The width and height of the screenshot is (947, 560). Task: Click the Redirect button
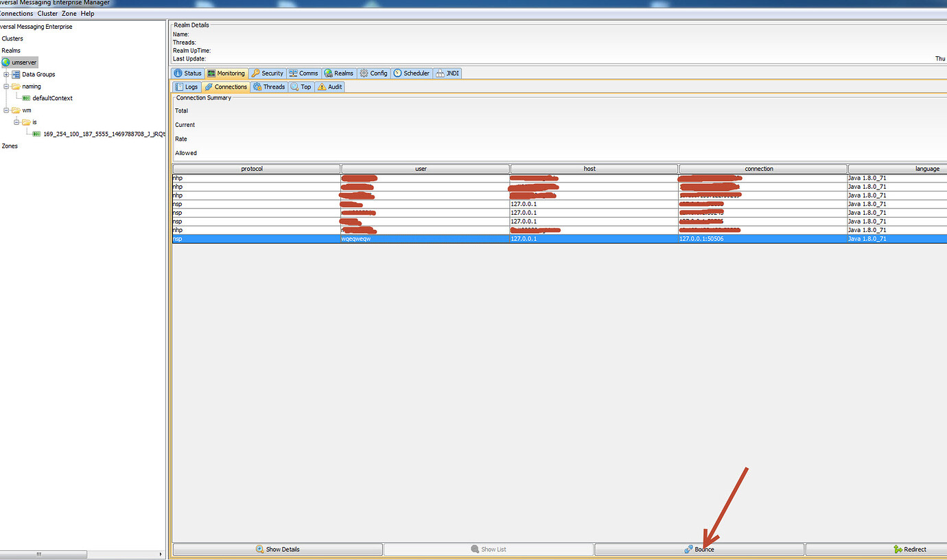(876, 550)
